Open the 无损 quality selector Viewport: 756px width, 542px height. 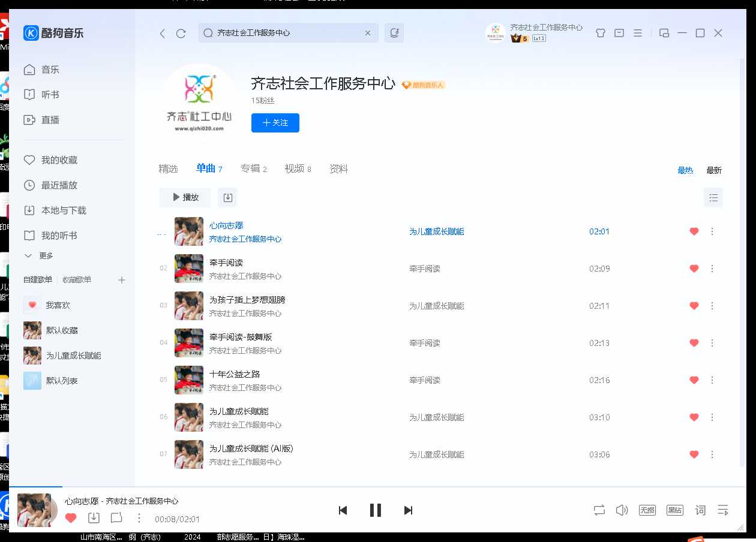[647, 510]
